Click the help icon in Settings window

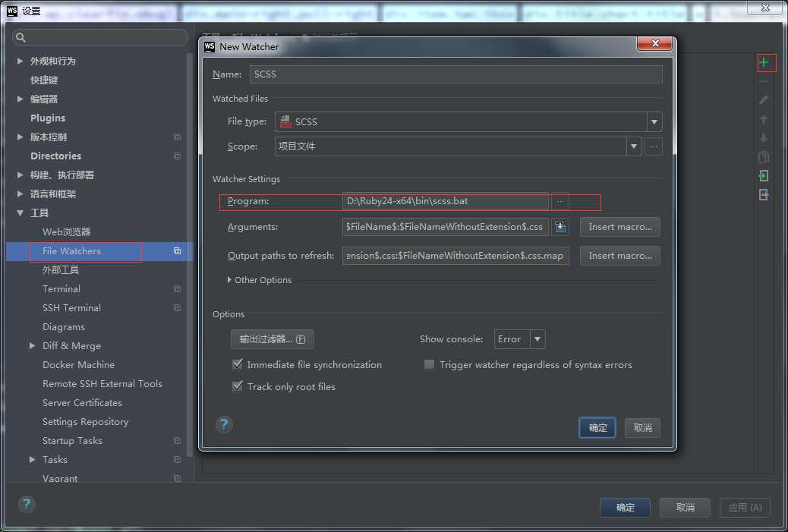click(x=27, y=504)
